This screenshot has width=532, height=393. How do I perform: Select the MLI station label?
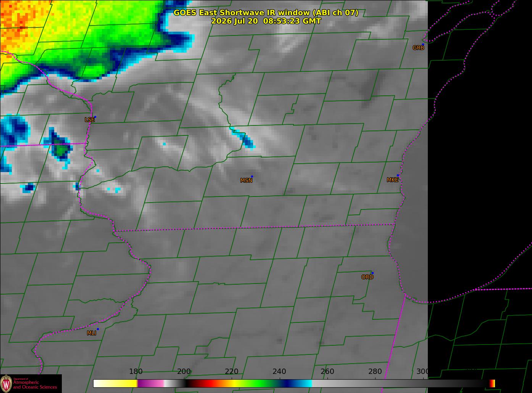pos(91,333)
